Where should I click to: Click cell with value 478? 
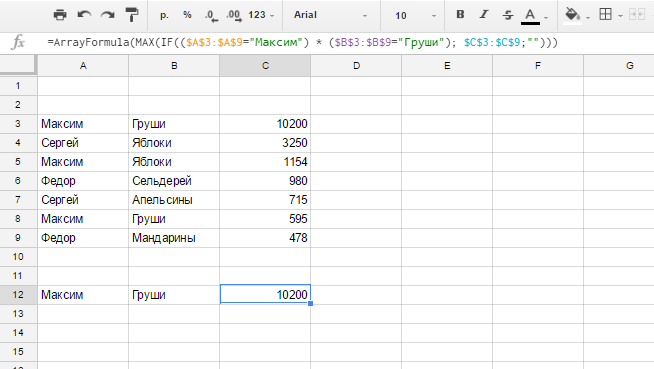click(265, 238)
